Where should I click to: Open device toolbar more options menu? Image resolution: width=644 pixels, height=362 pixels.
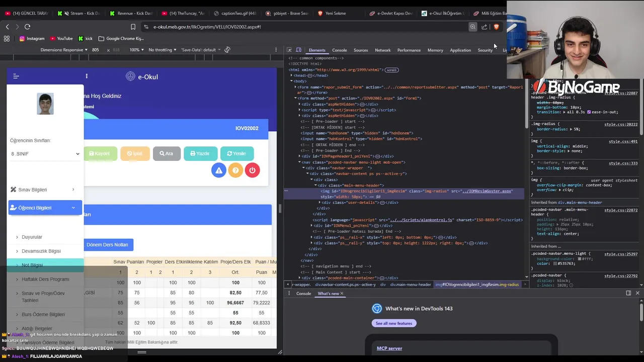276,50
